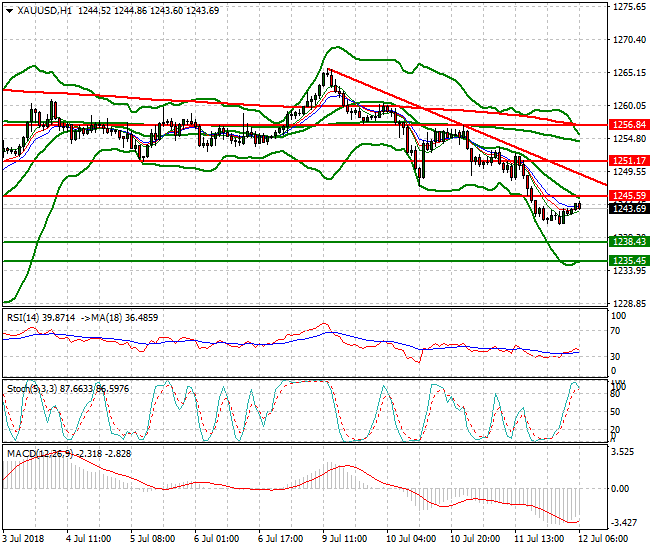Select the 1238.43 green support price label
Viewport: 650px width, 550px height.
click(628, 242)
